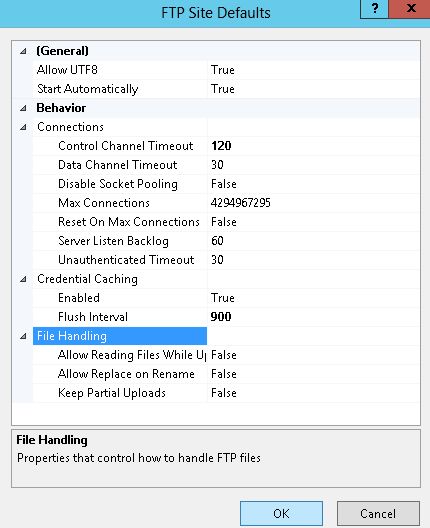Close the FTP Site Defaults dialog

(410, 9)
